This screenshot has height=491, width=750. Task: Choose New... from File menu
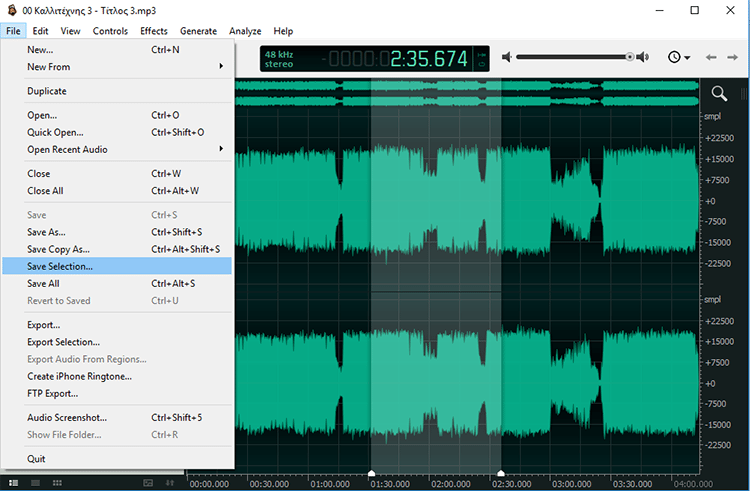[117, 50]
